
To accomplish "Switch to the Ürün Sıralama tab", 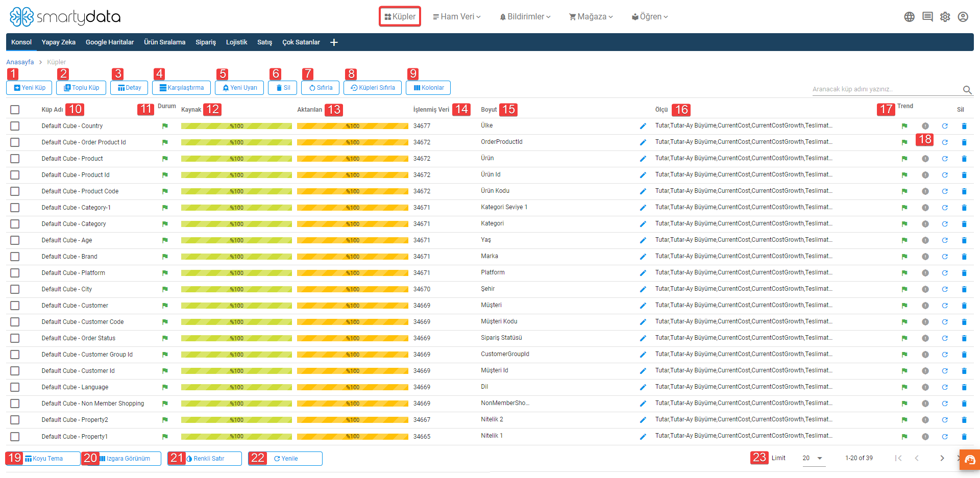I will (164, 42).
